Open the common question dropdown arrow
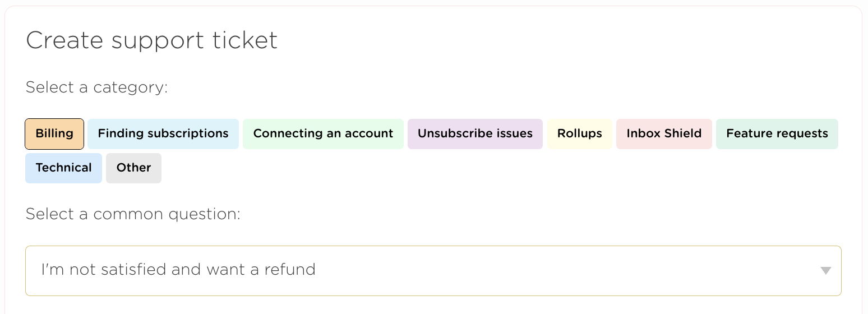Viewport: 868px width, 314px height. (825, 271)
